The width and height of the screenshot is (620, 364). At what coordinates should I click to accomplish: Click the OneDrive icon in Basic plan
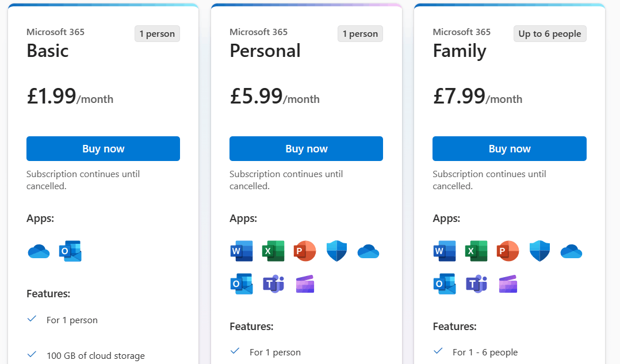(x=39, y=251)
